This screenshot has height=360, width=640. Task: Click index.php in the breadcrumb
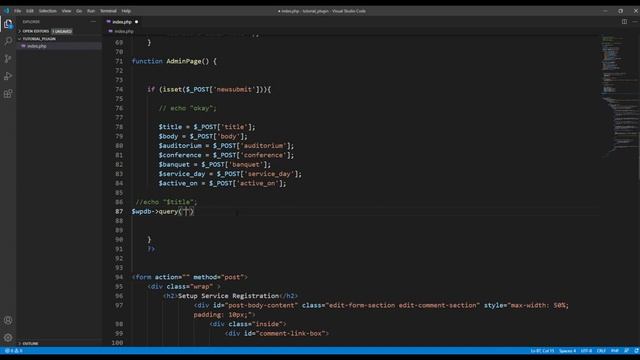(x=124, y=31)
